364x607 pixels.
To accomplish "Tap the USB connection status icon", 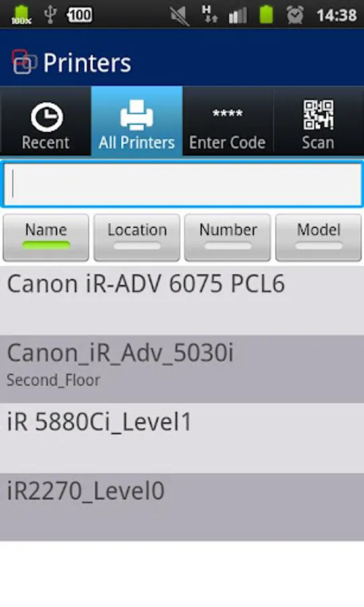I will [50, 15].
